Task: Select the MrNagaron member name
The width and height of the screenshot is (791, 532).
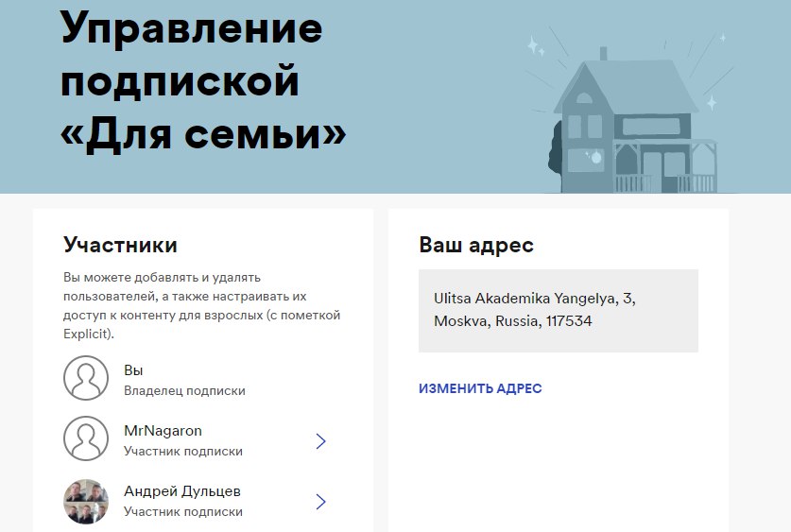Action: tap(163, 431)
